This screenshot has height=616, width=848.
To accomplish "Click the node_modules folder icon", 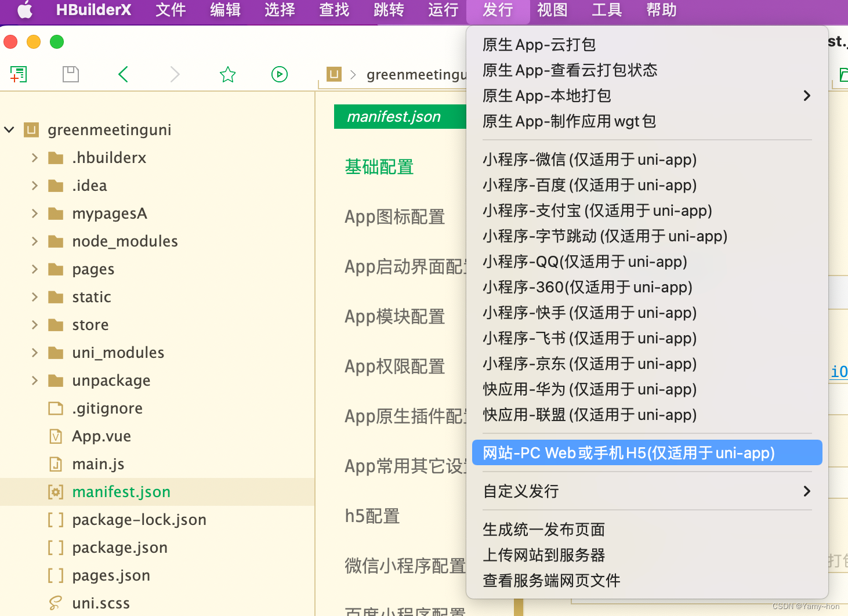I will point(56,241).
